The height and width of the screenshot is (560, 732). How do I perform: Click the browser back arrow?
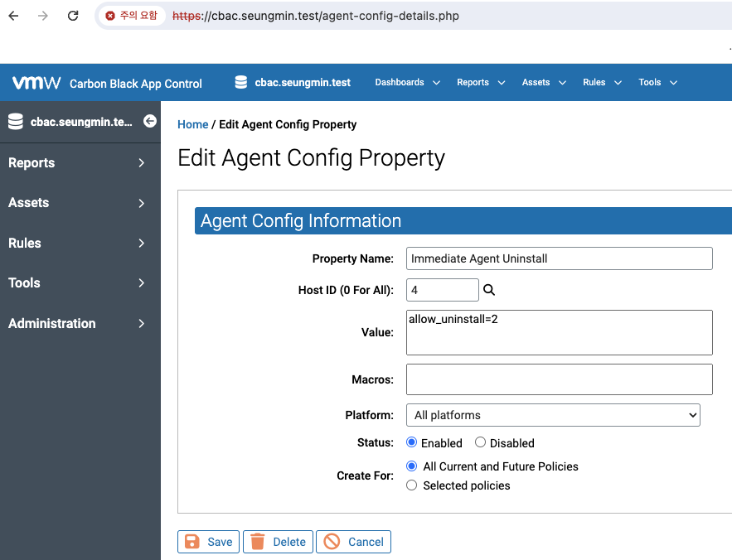13,16
